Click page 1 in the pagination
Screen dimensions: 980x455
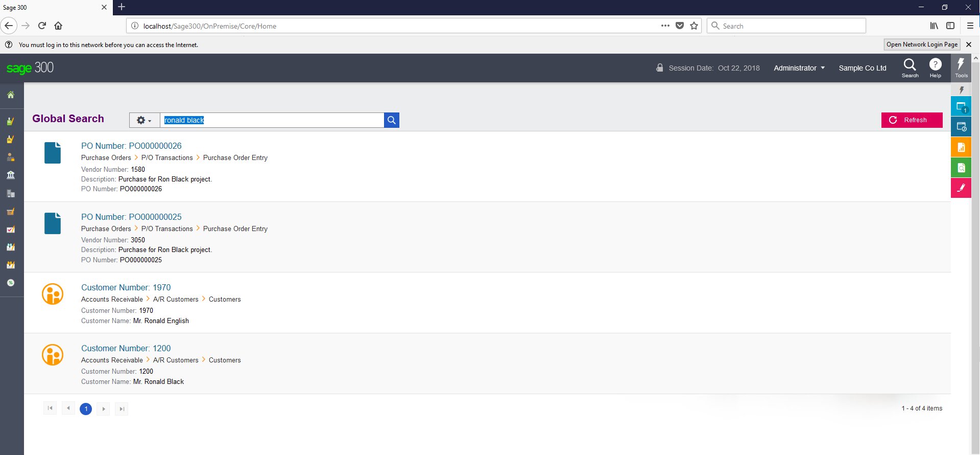(86, 408)
